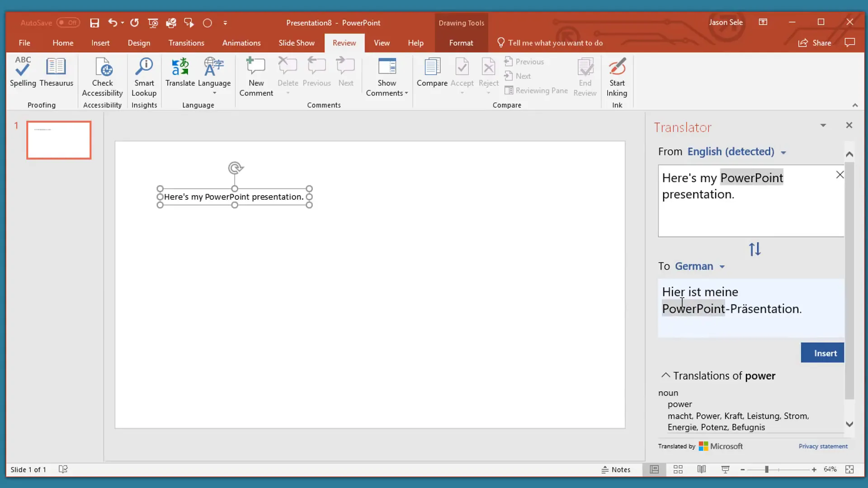Fit slide to current window
Screen dimensions: 868x488
point(849,469)
